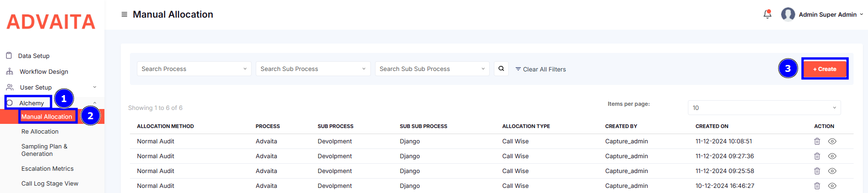Open Sampling Plan & Generation
This screenshot has width=868, height=193.
pyautogui.click(x=45, y=150)
